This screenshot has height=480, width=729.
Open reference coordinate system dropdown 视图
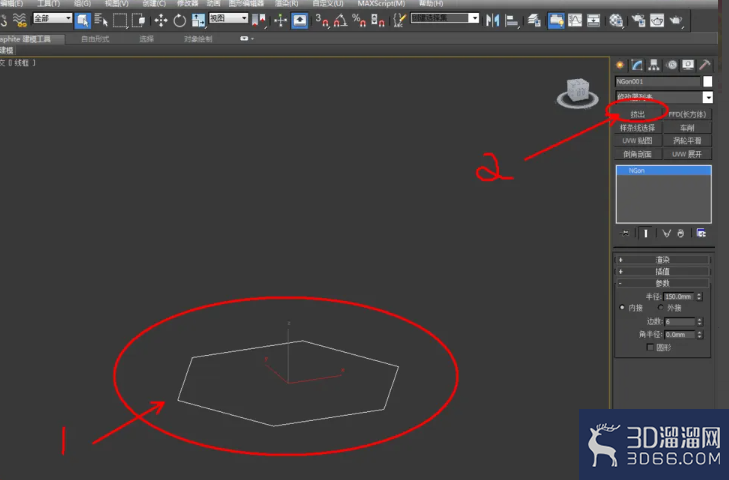coord(228,18)
